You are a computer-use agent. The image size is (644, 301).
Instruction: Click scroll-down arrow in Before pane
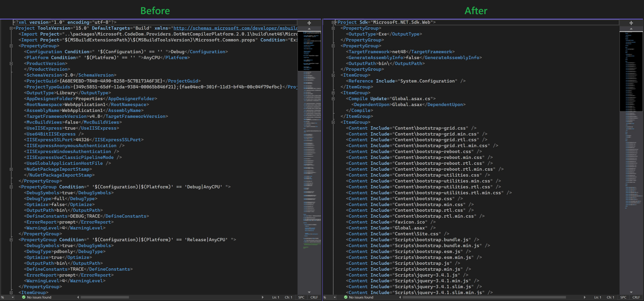(x=309, y=292)
